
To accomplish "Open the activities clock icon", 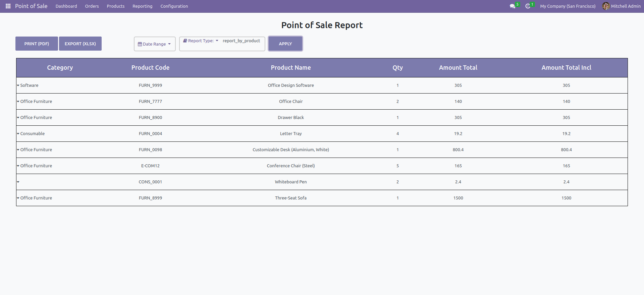I will [528, 6].
